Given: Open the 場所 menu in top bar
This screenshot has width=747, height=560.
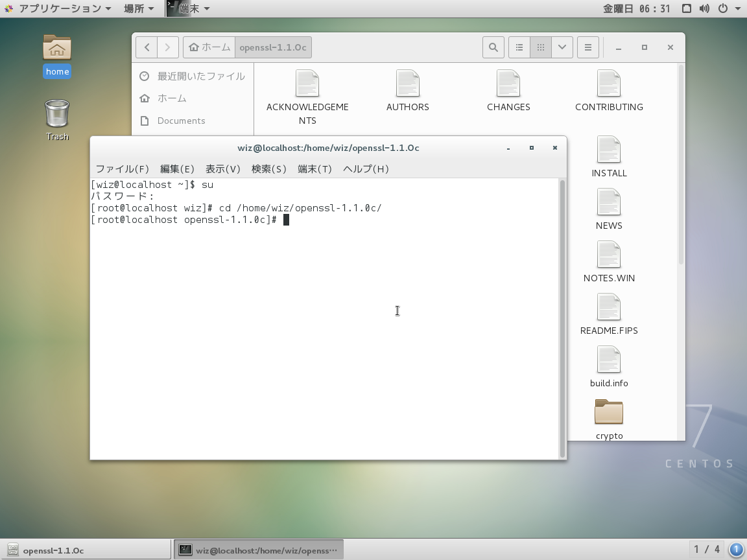Looking at the screenshot, I should pyautogui.click(x=139, y=8).
